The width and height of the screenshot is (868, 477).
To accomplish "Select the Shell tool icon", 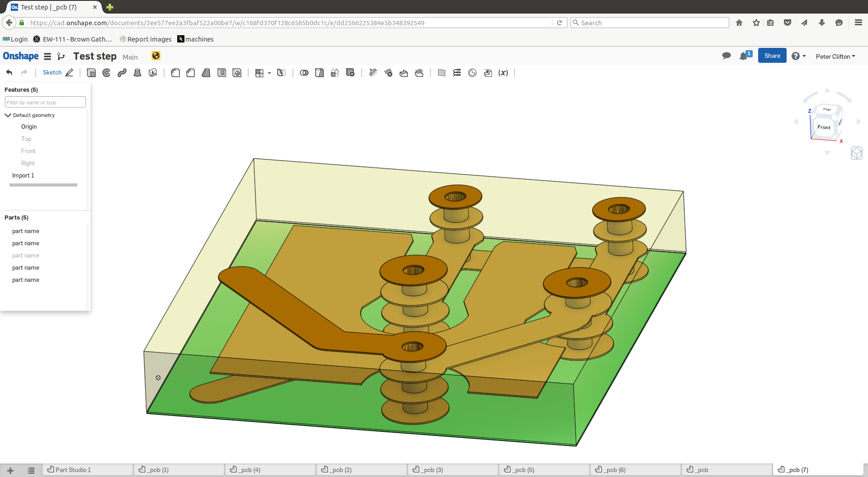I will pyautogui.click(x=222, y=73).
